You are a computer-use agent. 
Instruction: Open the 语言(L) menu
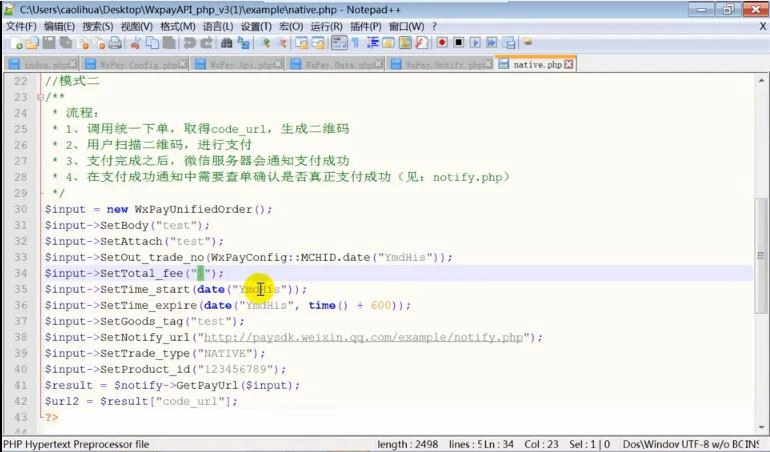pyautogui.click(x=218, y=27)
